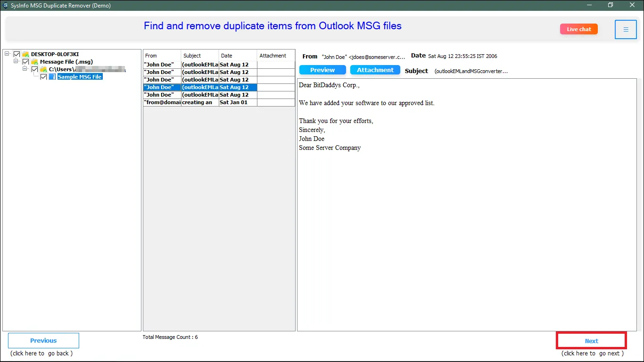Uncheck the DESKTOP-0LOF3KI checkbox

click(x=17, y=54)
